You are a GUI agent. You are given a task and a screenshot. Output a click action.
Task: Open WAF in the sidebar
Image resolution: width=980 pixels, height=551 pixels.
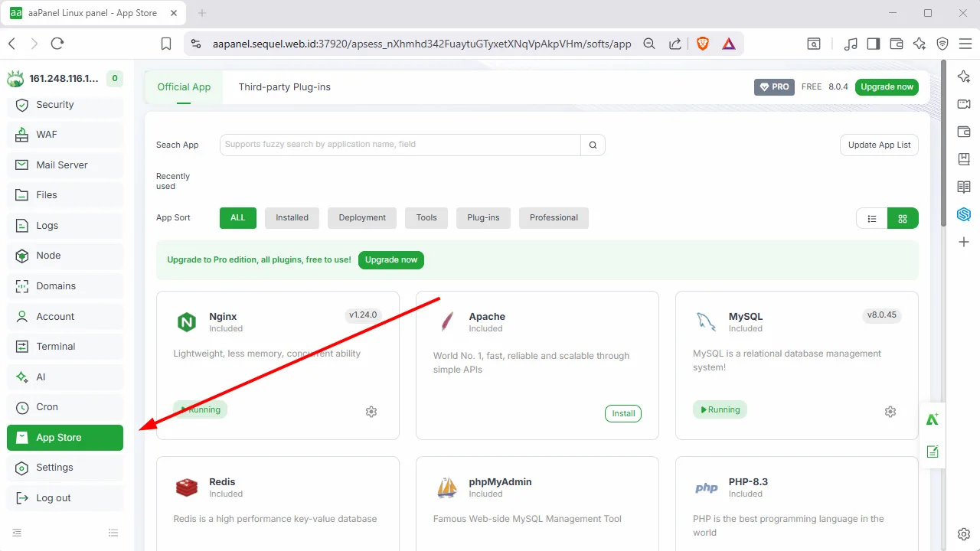(65, 135)
